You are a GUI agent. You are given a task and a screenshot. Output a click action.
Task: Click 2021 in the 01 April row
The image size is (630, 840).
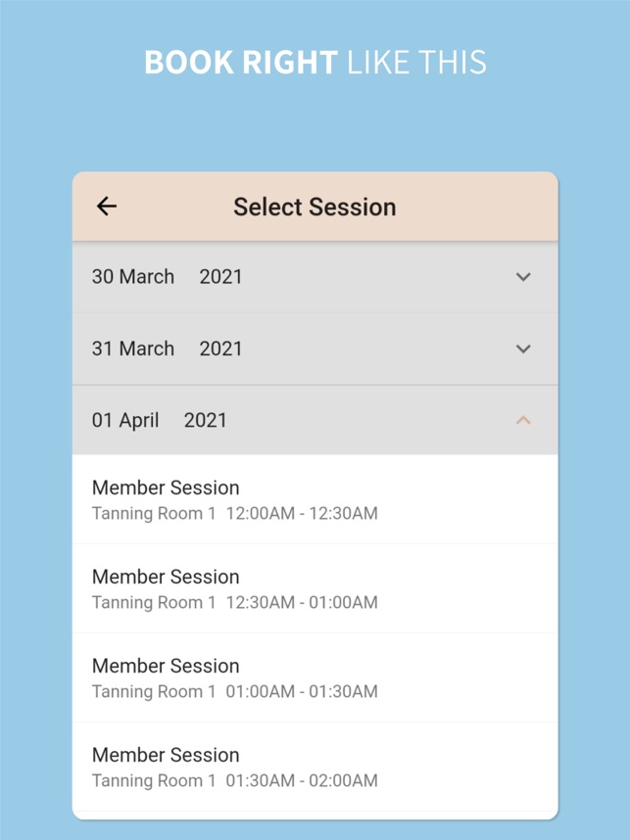click(206, 420)
